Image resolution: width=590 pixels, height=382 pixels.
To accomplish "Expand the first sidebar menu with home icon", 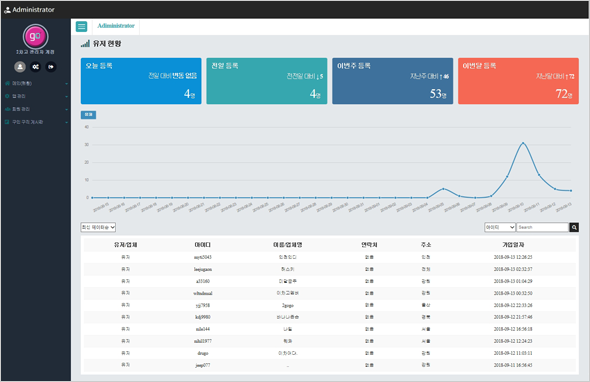I will pyautogui.click(x=36, y=83).
